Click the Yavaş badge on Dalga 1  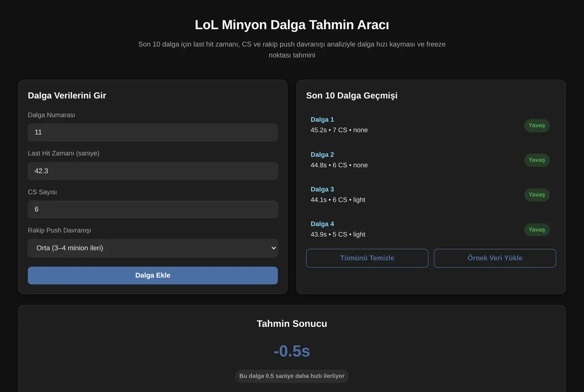537,125
